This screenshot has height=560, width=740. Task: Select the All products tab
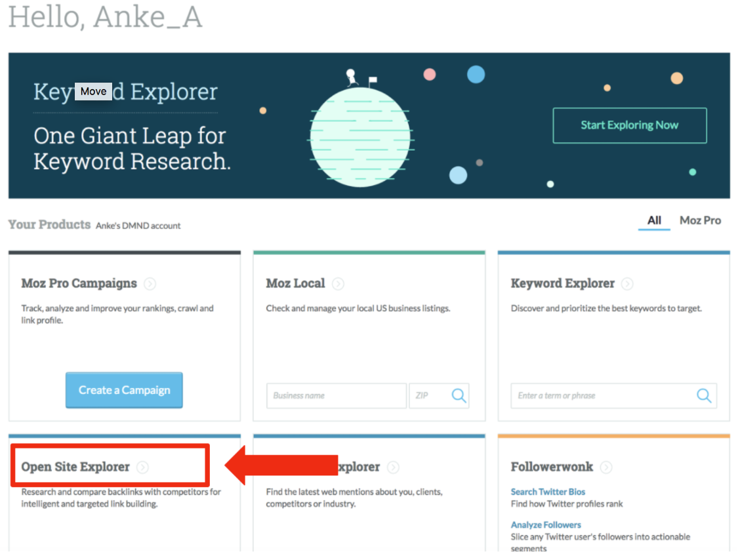click(x=654, y=220)
